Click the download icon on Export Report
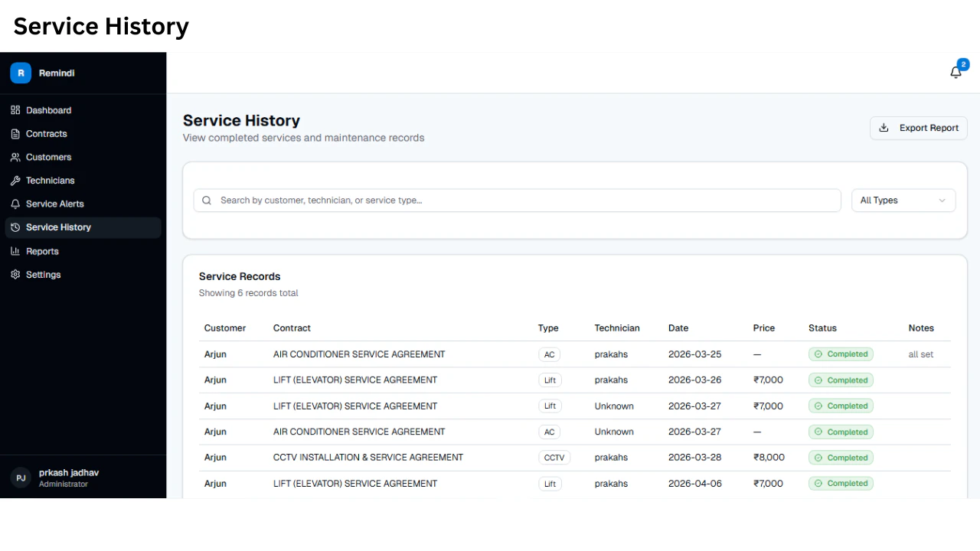The width and height of the screenshot is (980, 551). [x=884, y=128]
